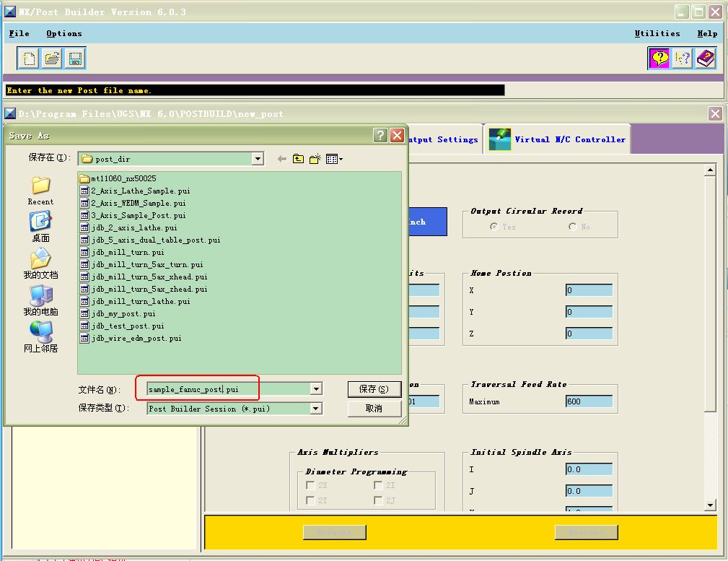Click the Initial Spindle Axis J field
This screenshot has width=728, height=561.
click(x=589, y=491)
